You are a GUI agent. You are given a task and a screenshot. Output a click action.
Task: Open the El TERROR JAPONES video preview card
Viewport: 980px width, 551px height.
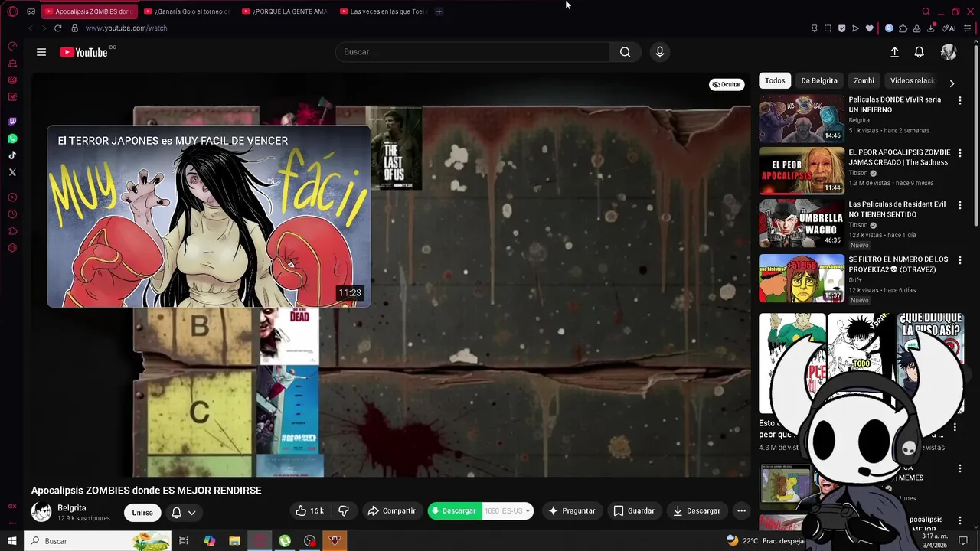click(x=208, y=217)
